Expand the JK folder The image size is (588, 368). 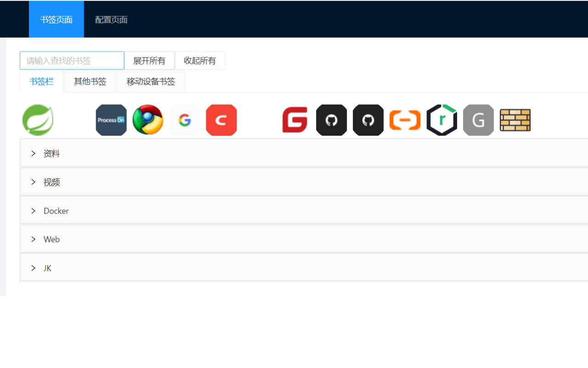click(x=47, y=268)
